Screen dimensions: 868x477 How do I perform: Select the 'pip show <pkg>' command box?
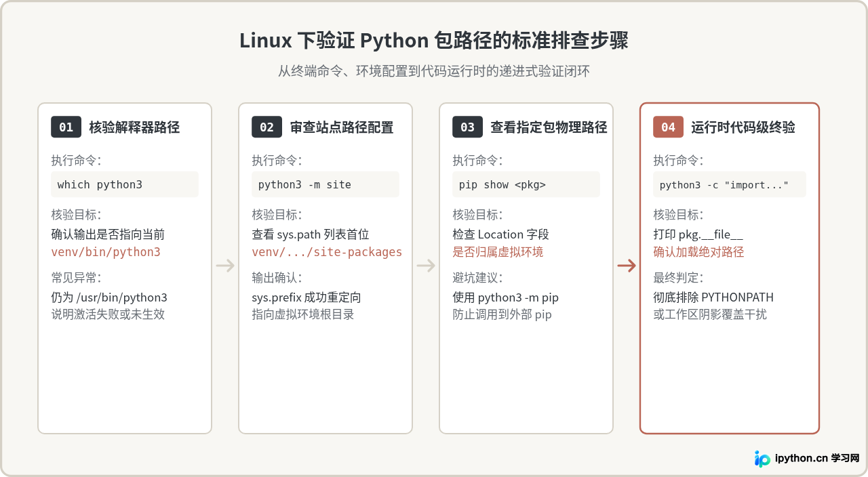tap(526, 184)
